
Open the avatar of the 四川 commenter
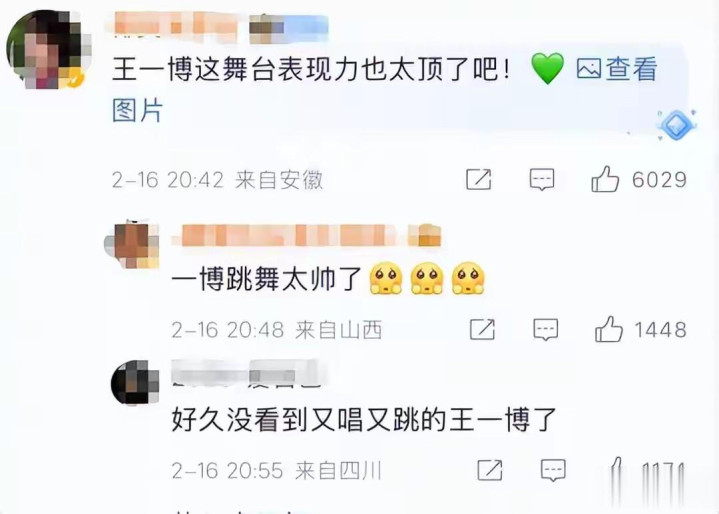[135, 383]
